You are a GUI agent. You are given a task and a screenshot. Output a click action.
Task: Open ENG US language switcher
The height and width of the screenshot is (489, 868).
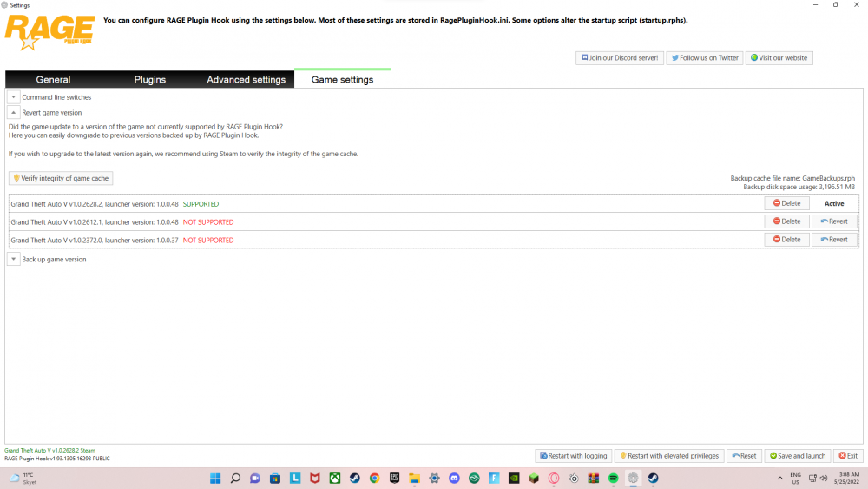[795, 479]
